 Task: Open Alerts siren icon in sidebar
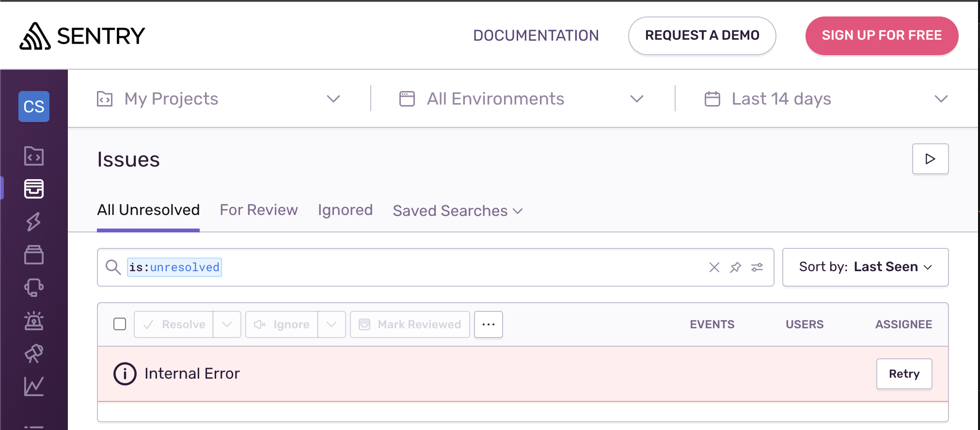tap(34, 321)
